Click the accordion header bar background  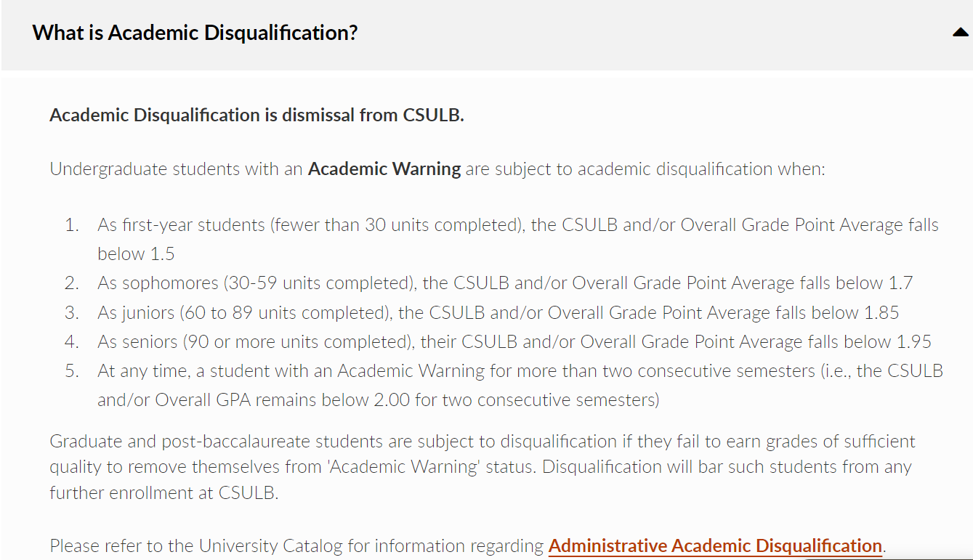click(581, 32)
